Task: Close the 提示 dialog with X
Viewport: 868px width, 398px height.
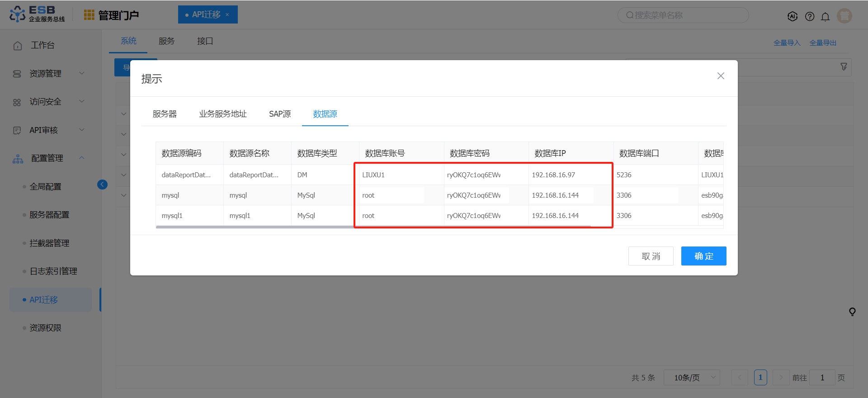Action: click(x=721, y=76)
